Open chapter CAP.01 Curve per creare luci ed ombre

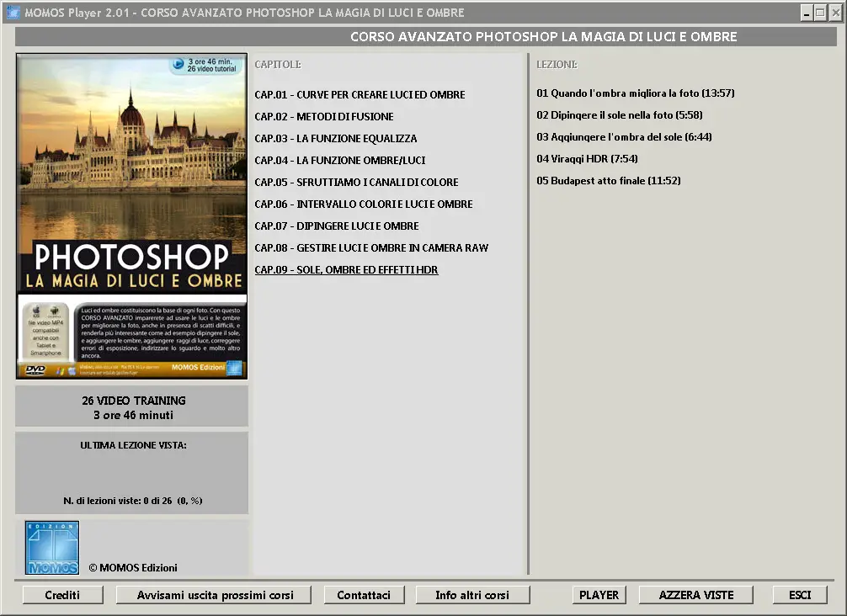pos(360,94)
